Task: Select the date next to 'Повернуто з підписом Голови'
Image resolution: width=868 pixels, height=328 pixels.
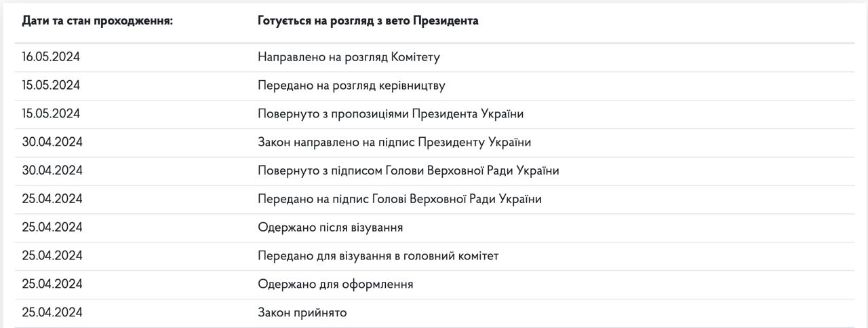Action: [52, 171]
